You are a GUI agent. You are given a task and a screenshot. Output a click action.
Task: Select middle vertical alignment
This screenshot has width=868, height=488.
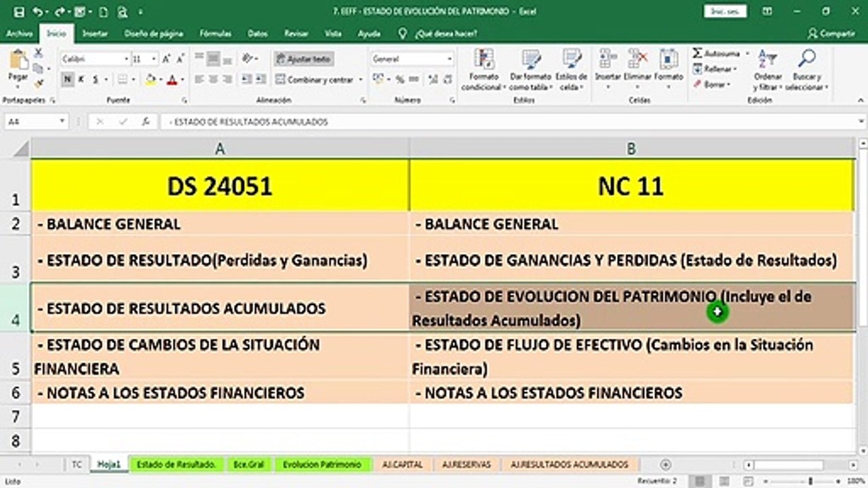tap(213, 59)
